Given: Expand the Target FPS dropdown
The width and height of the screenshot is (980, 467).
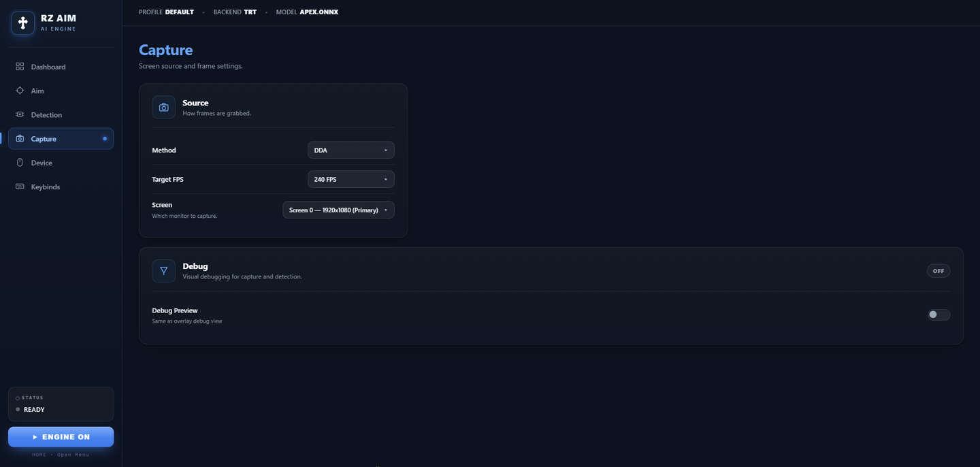Looking at the screenshot, I should click(x=350, y=180).
